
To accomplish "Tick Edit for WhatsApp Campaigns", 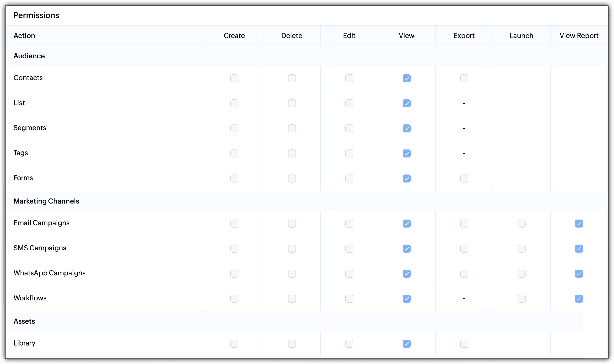I will [349, 274].
